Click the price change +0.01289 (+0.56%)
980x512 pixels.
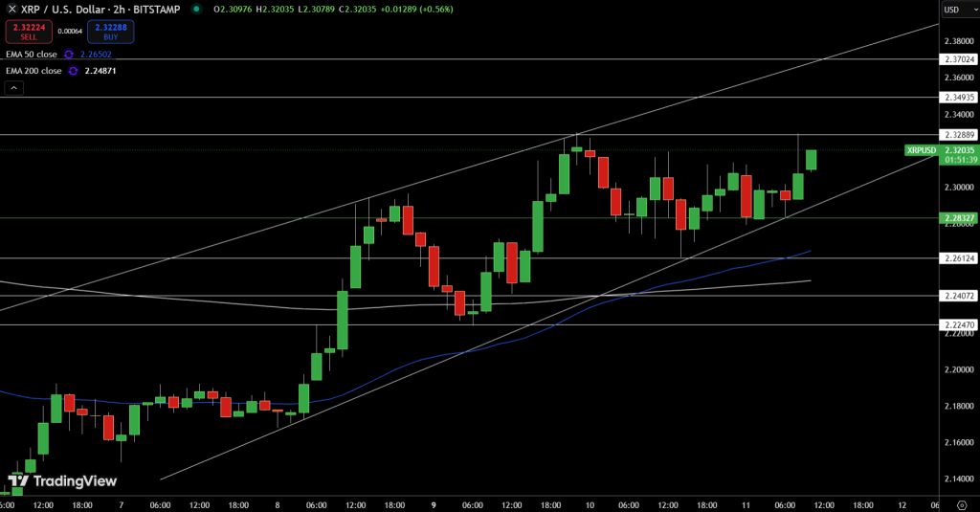(417, 10)
